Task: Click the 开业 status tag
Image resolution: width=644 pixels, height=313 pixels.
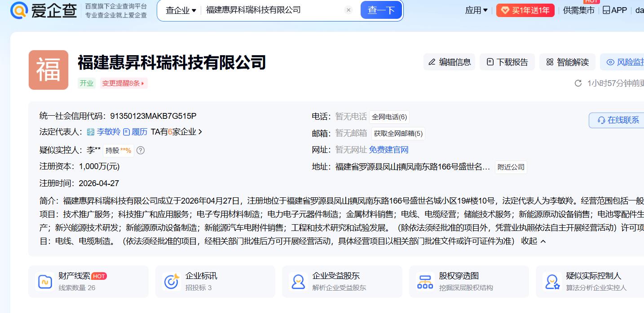Action: click(87, 83)
